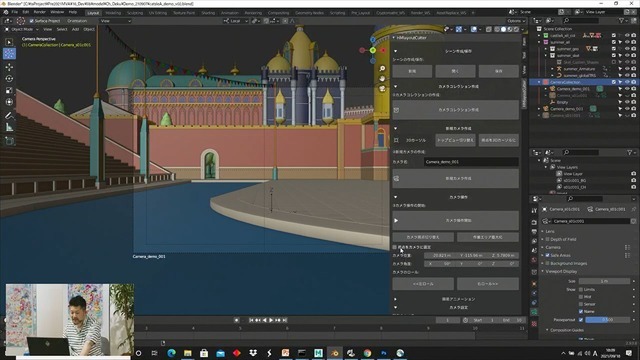
Task: Click the top view switch button
Action: tap(456, 140)
